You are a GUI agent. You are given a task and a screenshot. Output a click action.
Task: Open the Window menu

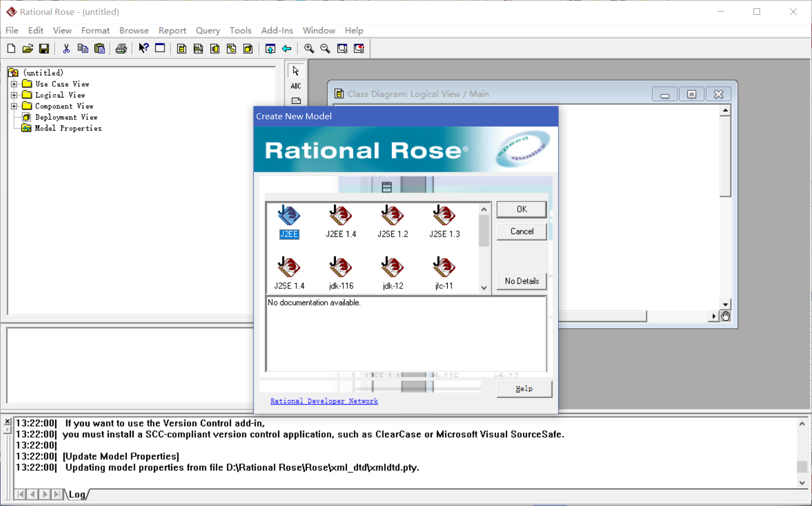tap(319, 30)
